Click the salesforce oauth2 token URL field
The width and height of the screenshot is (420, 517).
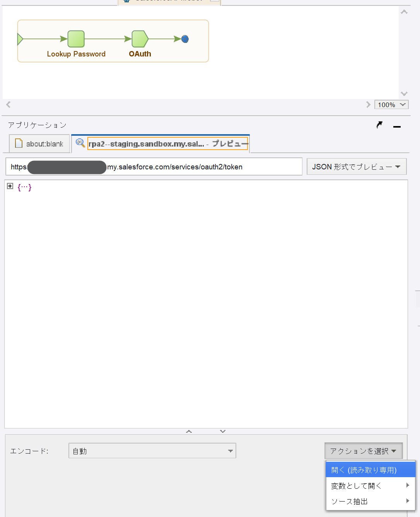pyautogui.click(x=154, y=167)
